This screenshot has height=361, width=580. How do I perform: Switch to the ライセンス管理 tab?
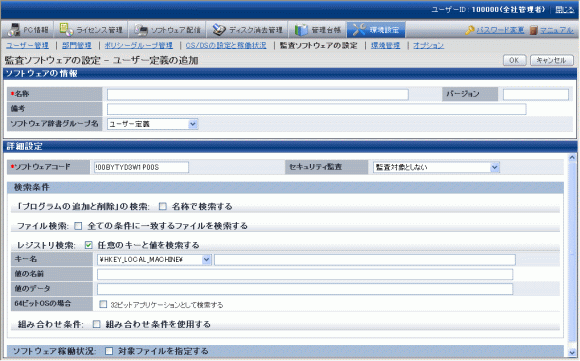point(91,30)
